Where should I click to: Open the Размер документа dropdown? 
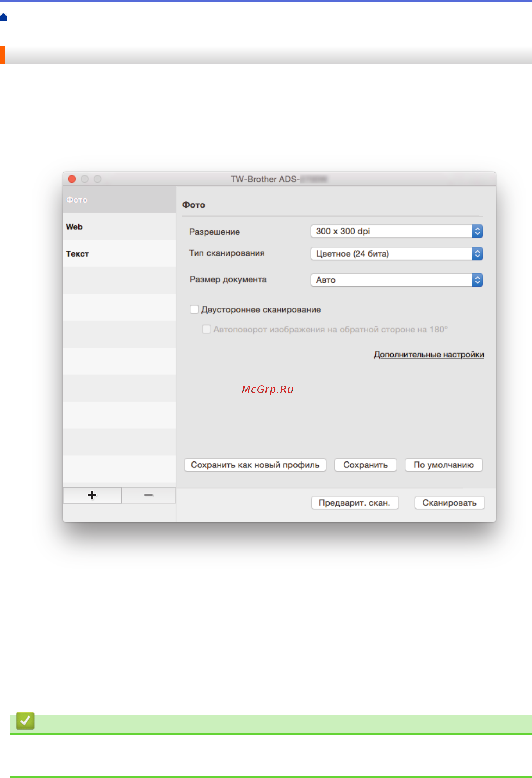pyautogui.click(x=397, y=280)
